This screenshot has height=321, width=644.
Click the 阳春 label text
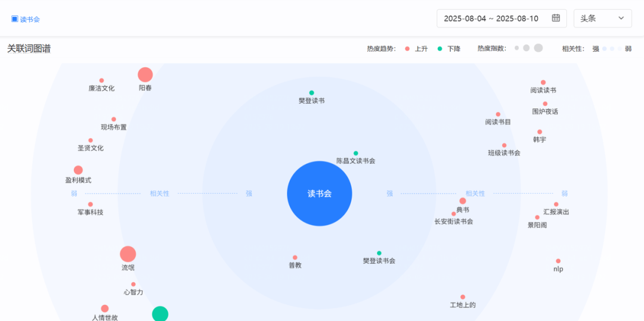point(145,88)
